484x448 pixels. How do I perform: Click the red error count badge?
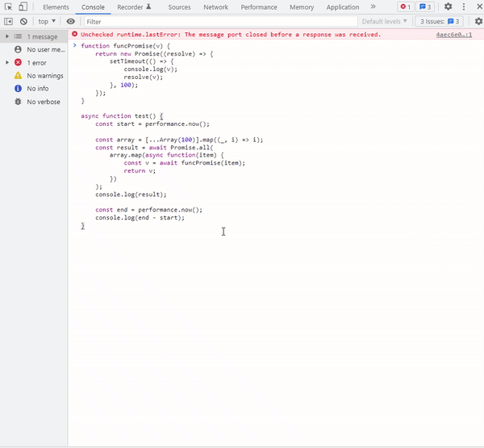coord(405,6)
